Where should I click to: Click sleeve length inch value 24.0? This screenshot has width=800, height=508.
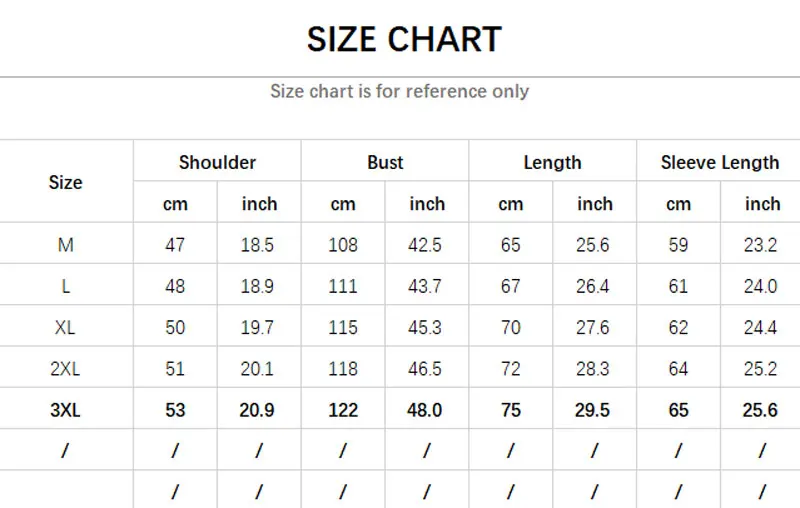[x=761, y=286]
